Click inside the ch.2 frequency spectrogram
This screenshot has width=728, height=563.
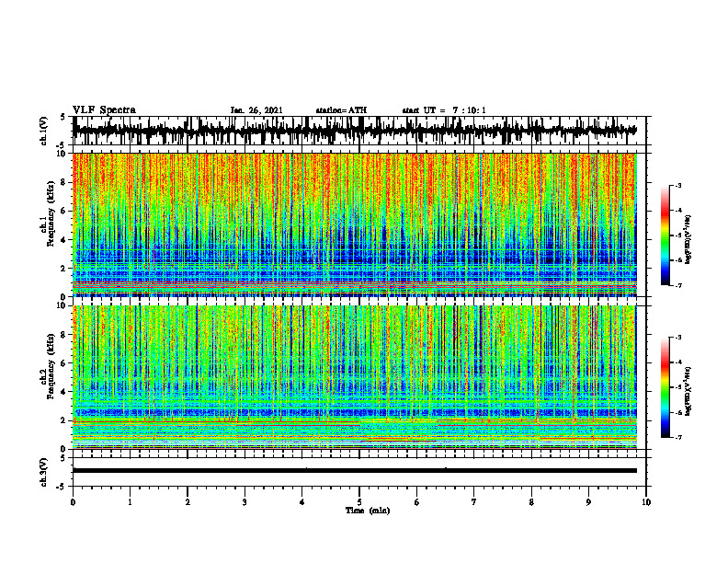coord(355,377)
